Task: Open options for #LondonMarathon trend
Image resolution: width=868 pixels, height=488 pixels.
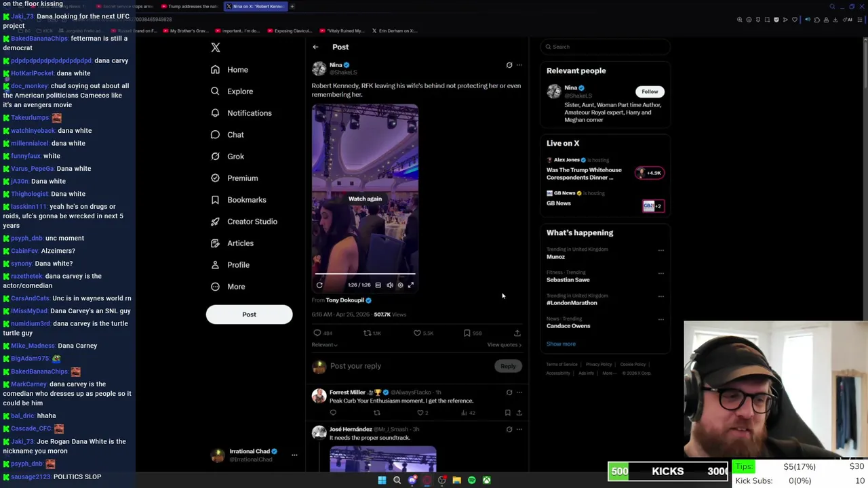Action: [x=661, y=296]
